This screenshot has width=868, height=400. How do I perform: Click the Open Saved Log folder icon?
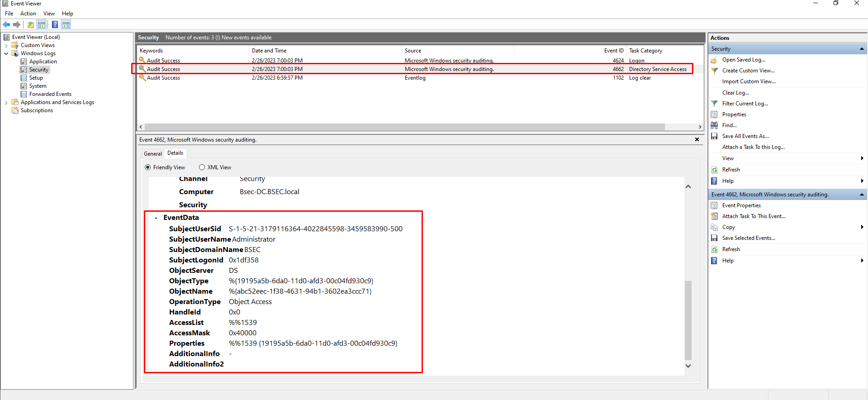pyautogui.click(x=714, y=60)
